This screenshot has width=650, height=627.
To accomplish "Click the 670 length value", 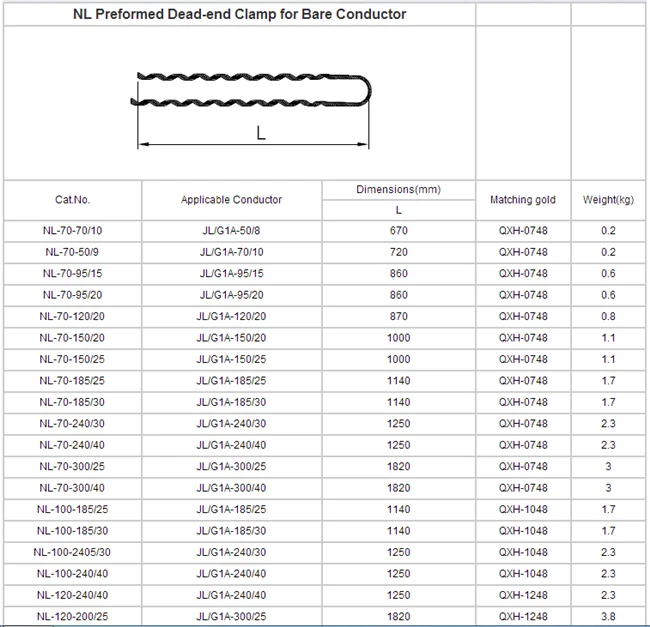I will (x=398, y=230).
